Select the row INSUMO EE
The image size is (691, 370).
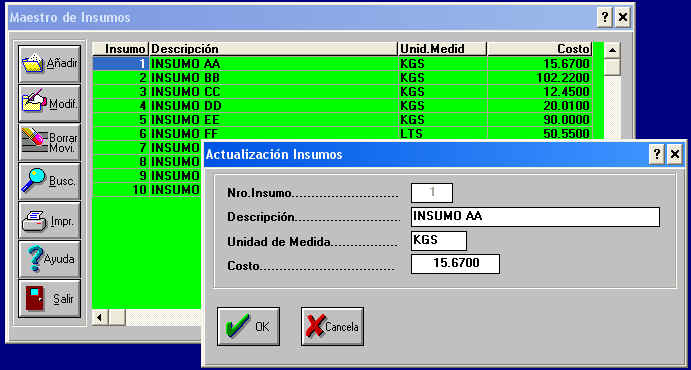pyautogui.click(x=342, y=120)
